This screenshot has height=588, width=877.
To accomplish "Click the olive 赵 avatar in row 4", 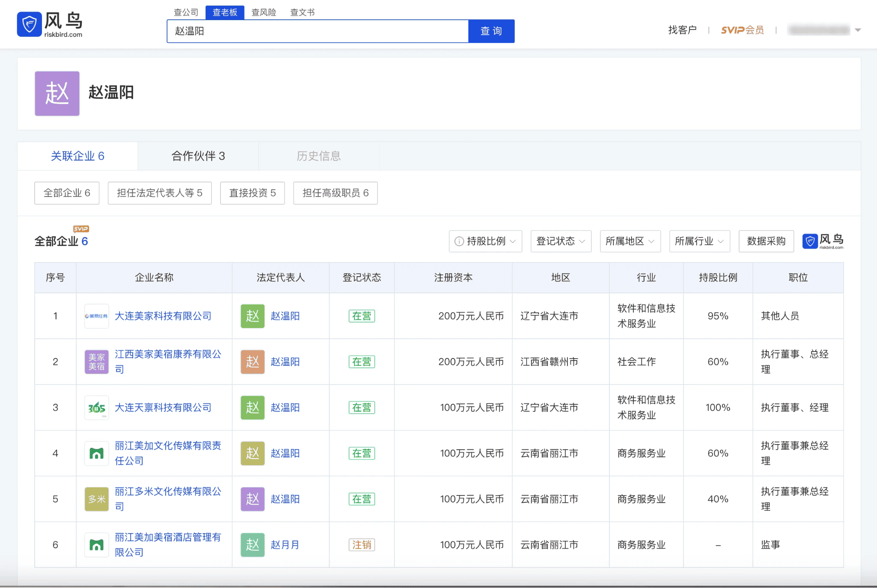I will click(x=253, y=454).
